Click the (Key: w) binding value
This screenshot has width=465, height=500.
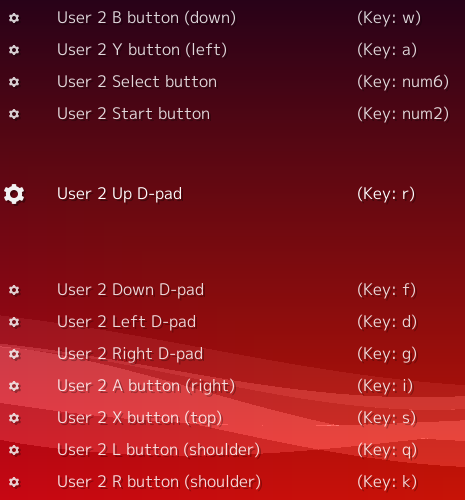(x=389, y=18)
